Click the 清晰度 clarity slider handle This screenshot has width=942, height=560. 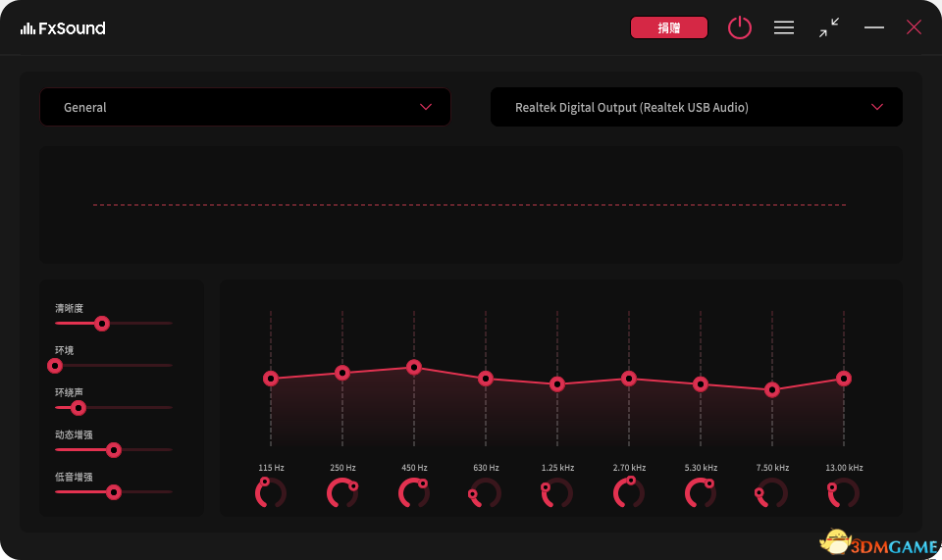(x=101, y=324)
